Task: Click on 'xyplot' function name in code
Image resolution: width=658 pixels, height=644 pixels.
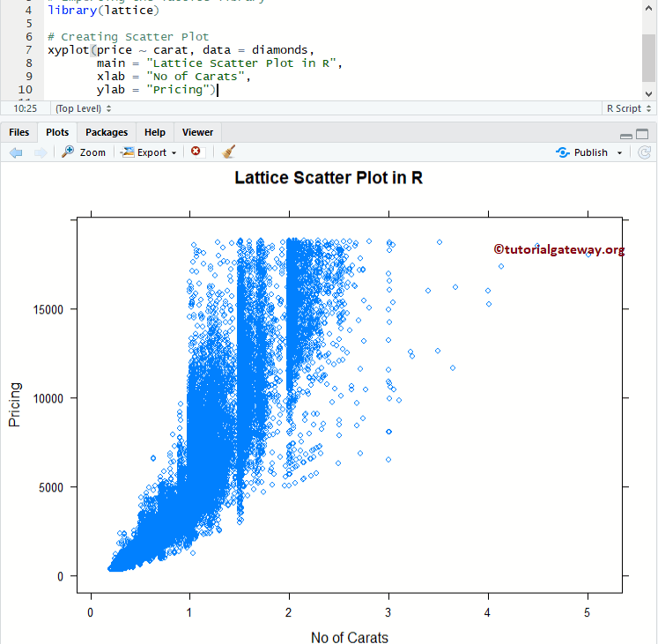Action: click(69, 50)
